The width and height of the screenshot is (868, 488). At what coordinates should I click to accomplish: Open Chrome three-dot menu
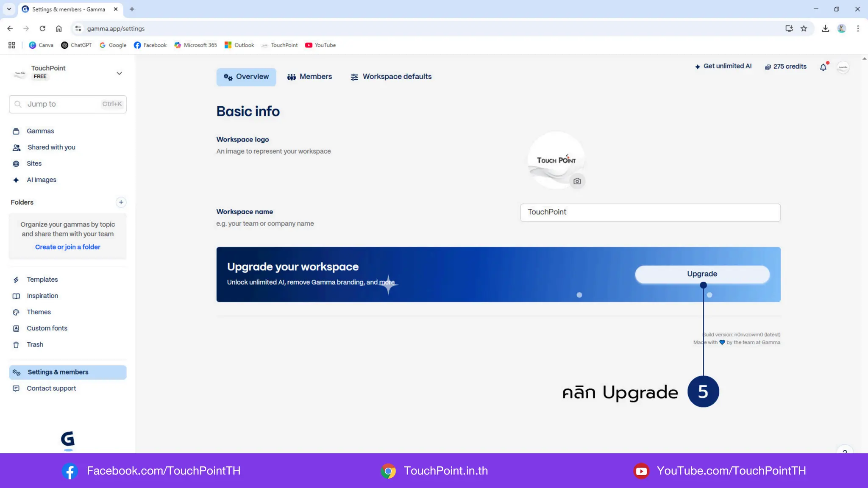[858, 28]
